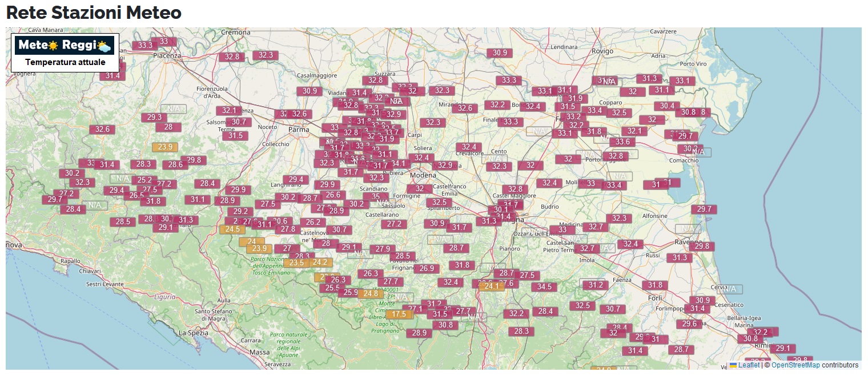
Task: Click the orange 24.5 station marker
Action: pyautogui.click(x=232, y=229)
